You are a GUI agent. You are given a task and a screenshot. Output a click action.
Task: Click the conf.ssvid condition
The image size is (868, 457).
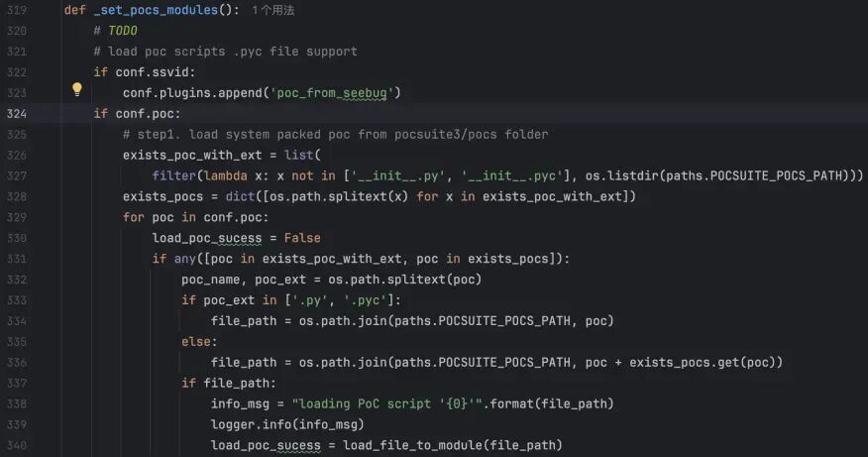[152, 72]
